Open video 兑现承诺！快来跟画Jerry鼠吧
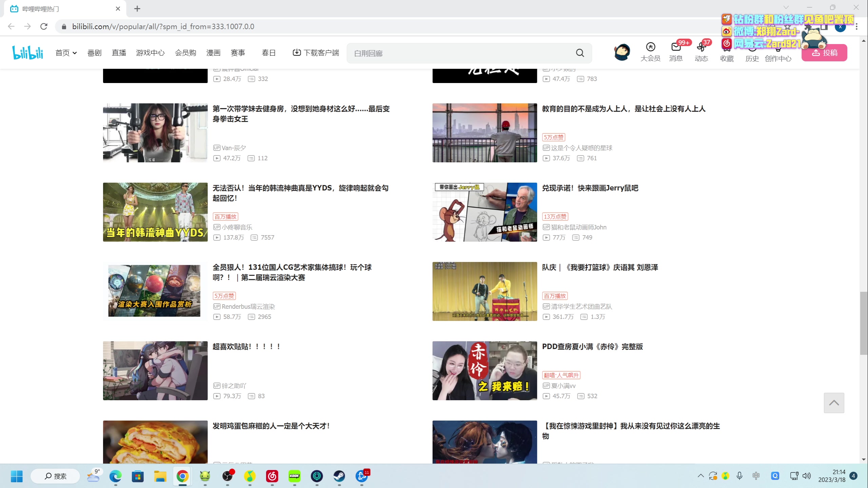The width and height of the screenshot is (868, 488). [x=590, y=188]
